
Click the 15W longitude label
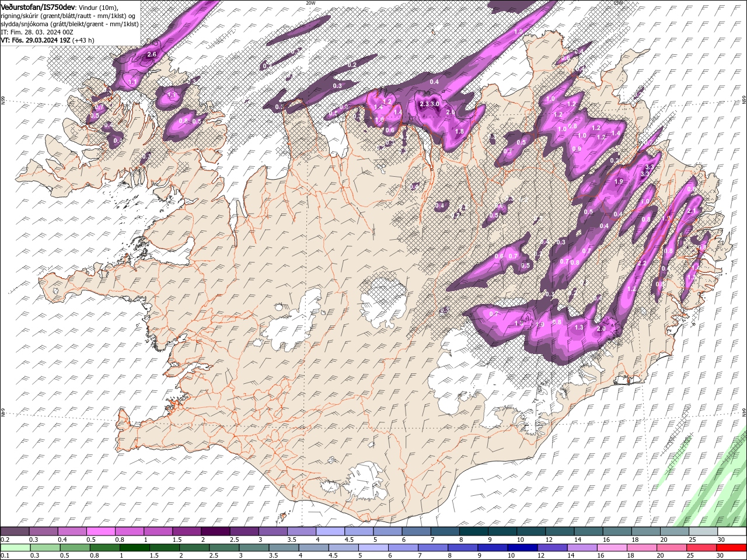pos(618,2)
